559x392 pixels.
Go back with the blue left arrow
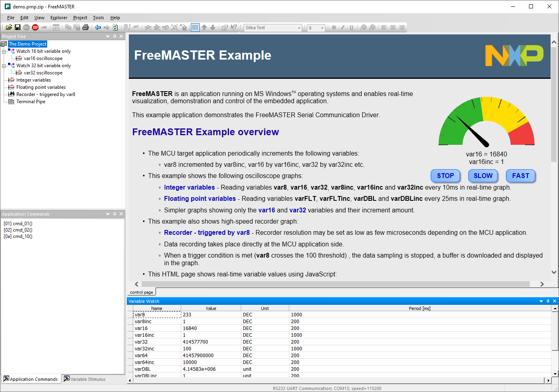click(98, 28)
